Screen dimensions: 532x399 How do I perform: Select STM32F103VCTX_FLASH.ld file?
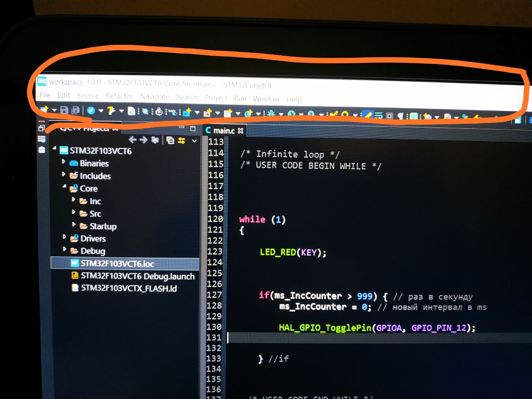coord(129,288)
